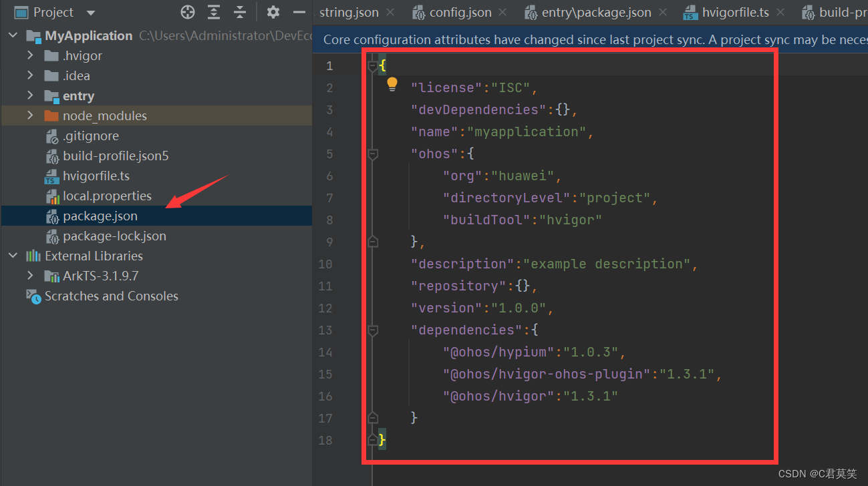Click the .idea folder icon
The height and width of the screenshot is (486, 868).
(x=51, y=75)
